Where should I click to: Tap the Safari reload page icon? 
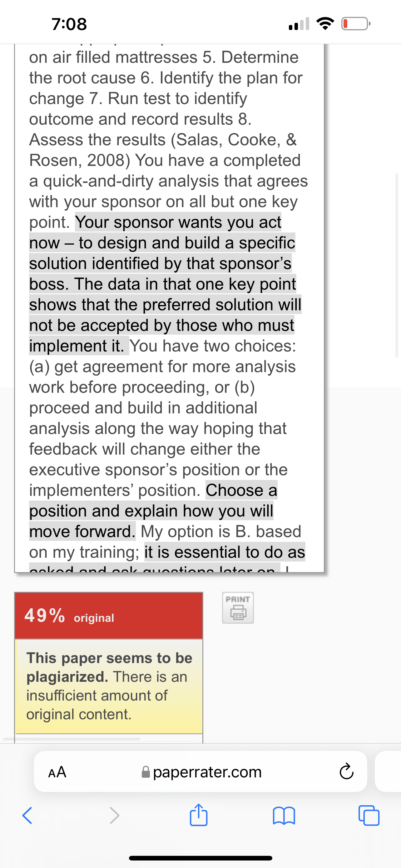tap(346, 771)
